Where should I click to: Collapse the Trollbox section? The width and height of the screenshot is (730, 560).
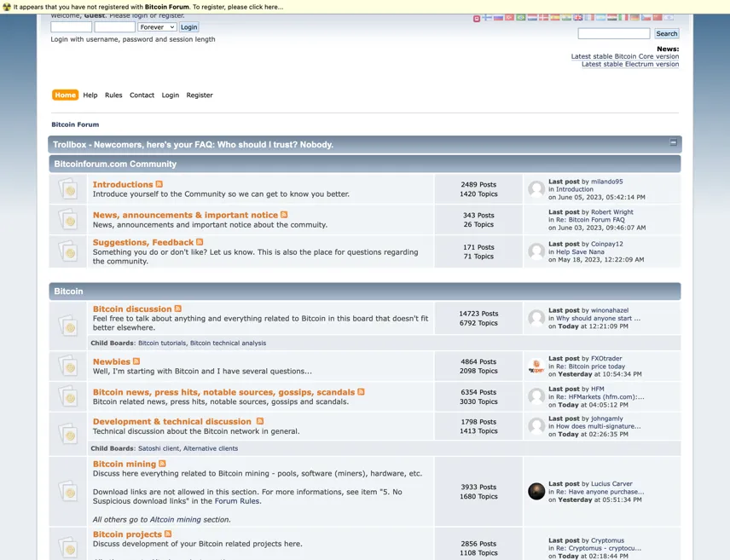673,142
